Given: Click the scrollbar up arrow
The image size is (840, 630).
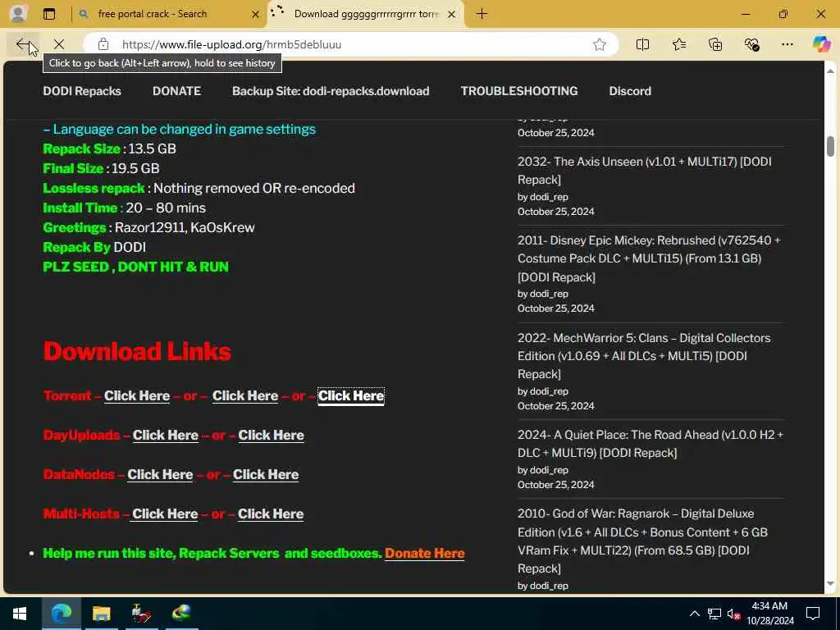Looking at the screenshot, I should [x=830, y=71].
